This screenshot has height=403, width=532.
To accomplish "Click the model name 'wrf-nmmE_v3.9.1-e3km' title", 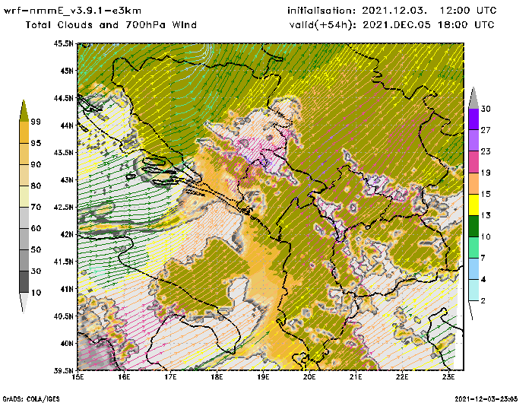I will [72, 11].
